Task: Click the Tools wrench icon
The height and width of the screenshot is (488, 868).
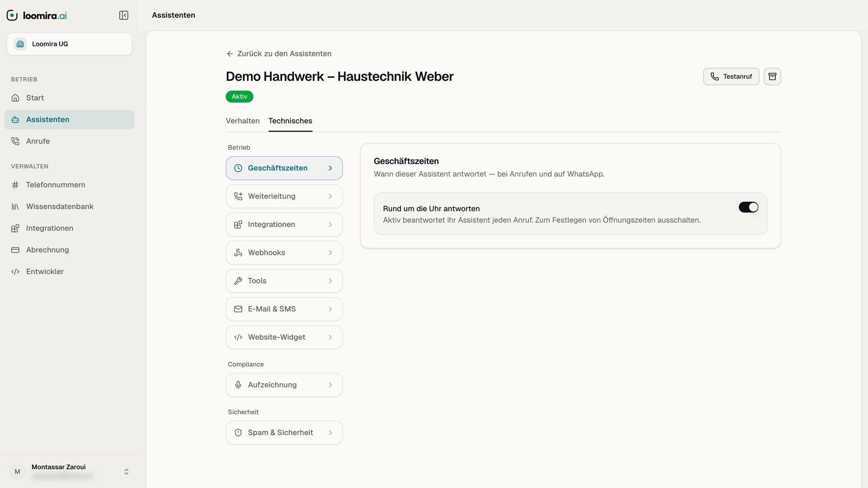Action: [238, 281]
